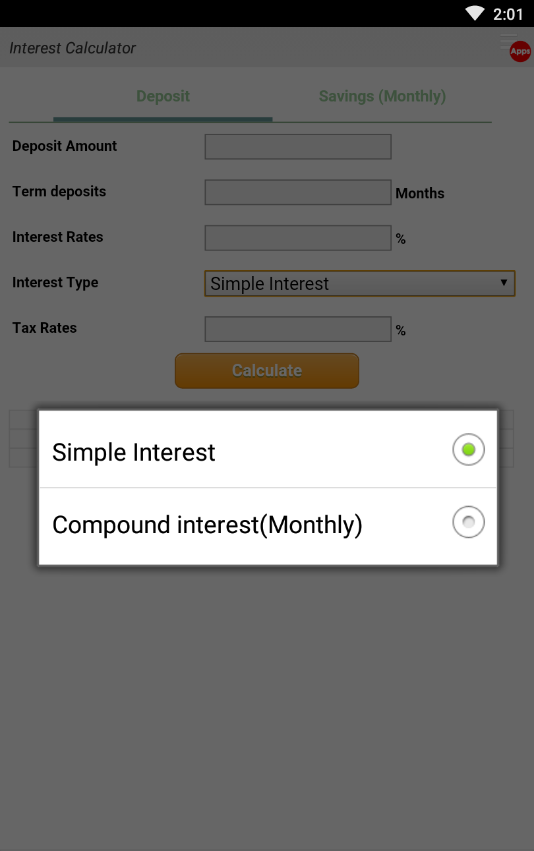
Task: Choose Compound interest(Monthly) list option
Action: click(x=268, y=526)
